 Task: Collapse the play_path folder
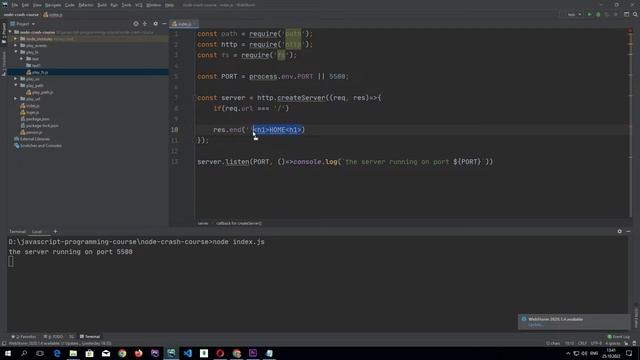pos(16,85)
